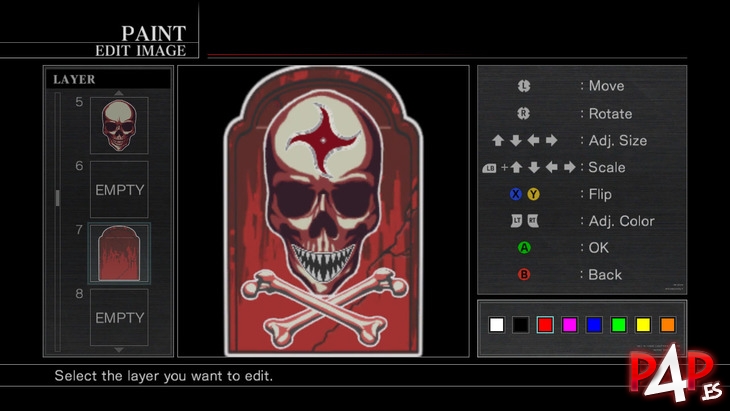Click the LB button icon for Scale
Viewport: 730px width, 411px height.
pyautogui.click(x=489, y=168)
